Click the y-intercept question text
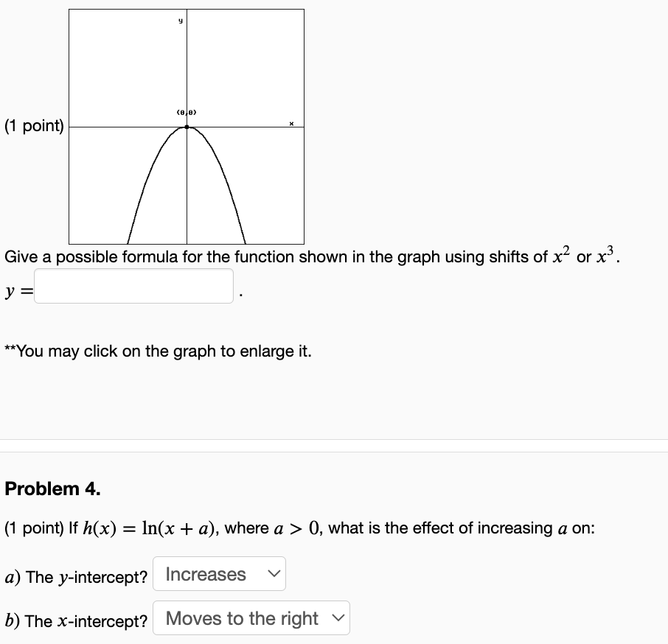This screenshot has width=668, height=644. coord(74,577)
